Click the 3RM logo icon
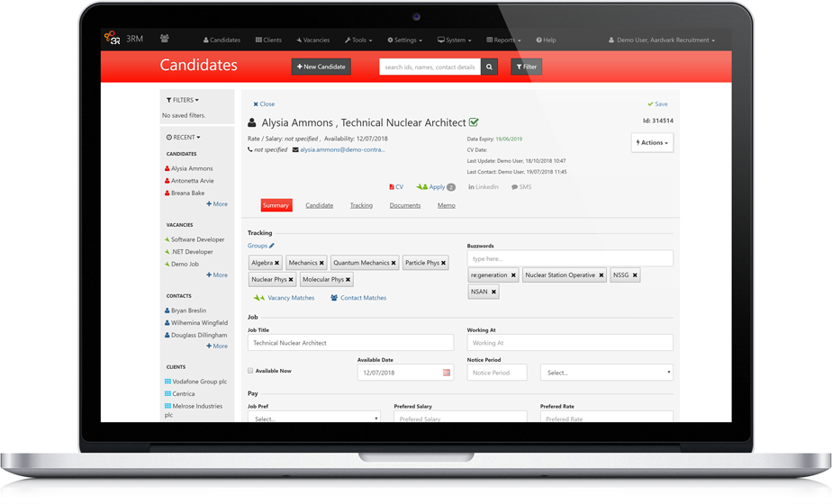Viewport: 832px width, 504px height. (x=112, y=38)
